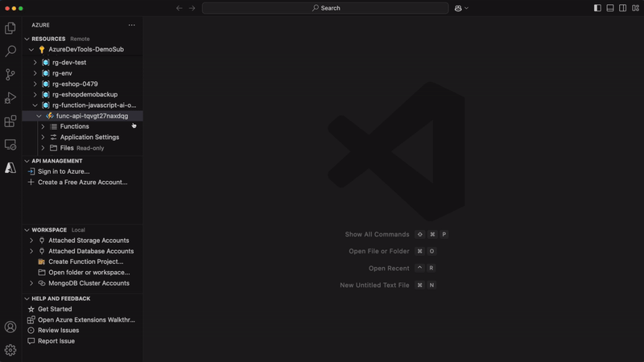Expand the rg-env resource group
Viewport: 644px width, 362px height.
coord(35,73)
